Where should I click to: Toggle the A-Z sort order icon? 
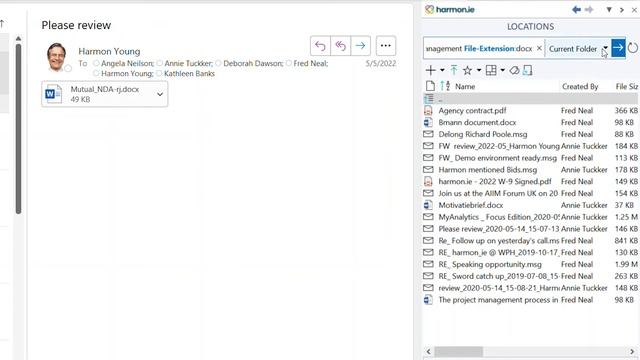tap(445, 86)
